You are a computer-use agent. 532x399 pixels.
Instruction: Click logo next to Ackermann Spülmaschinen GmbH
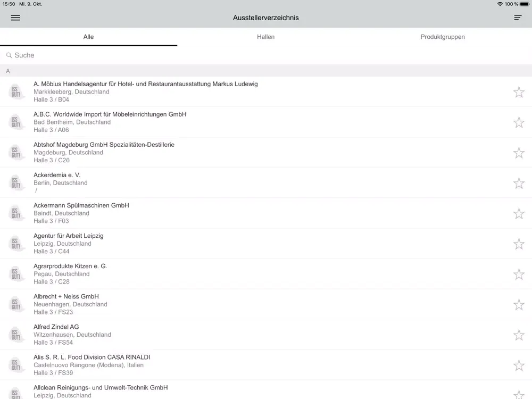click(x=16, y=213)
